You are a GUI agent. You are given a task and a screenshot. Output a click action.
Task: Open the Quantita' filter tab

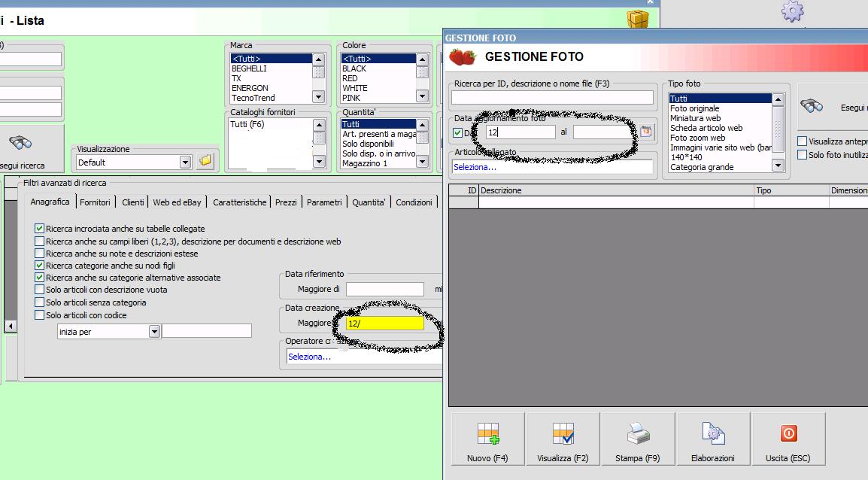pyautogui.click(x=369, y=202)
